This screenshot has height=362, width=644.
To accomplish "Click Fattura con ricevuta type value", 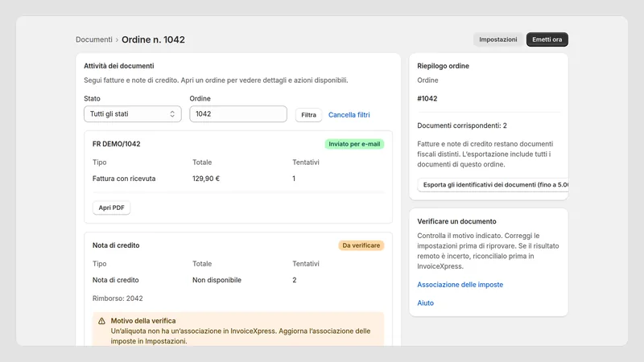I will click(x=124, y=179).
